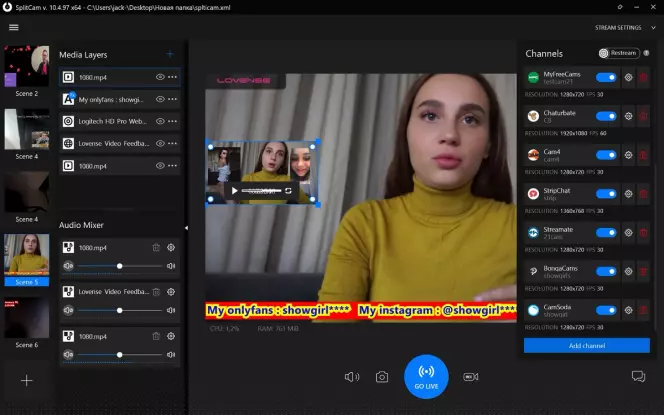Open settings gear for first 1080.mp4 audio
Viewport: 664px width, 415px height.
coord(171,247)
